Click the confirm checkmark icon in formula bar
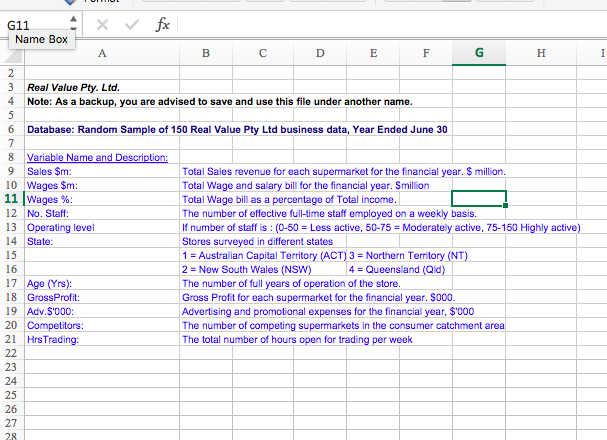 tap(132, 25)
